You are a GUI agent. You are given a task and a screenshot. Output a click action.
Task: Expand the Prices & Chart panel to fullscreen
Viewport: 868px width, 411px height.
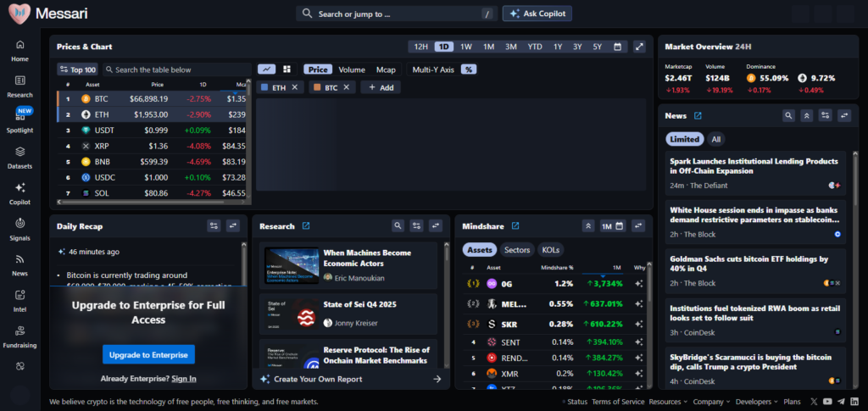[x=640, y=47]
